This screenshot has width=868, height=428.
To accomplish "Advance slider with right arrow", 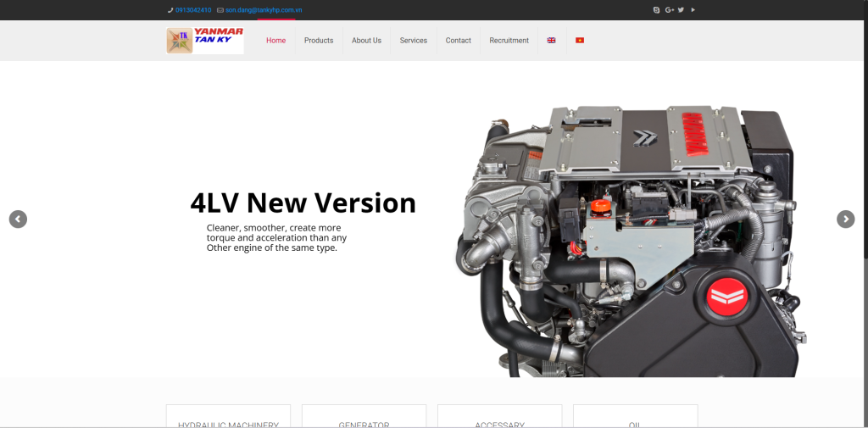I will coord(845,219).
